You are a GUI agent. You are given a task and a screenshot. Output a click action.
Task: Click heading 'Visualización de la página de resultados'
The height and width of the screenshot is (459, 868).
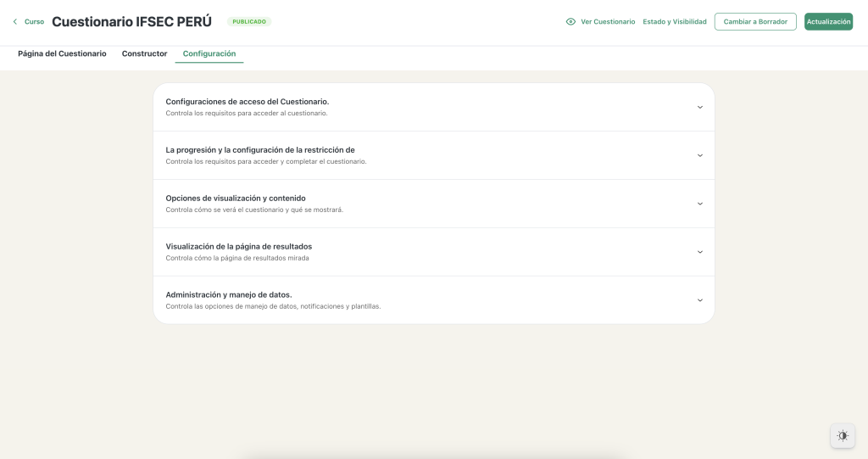(x=238, y=246)
